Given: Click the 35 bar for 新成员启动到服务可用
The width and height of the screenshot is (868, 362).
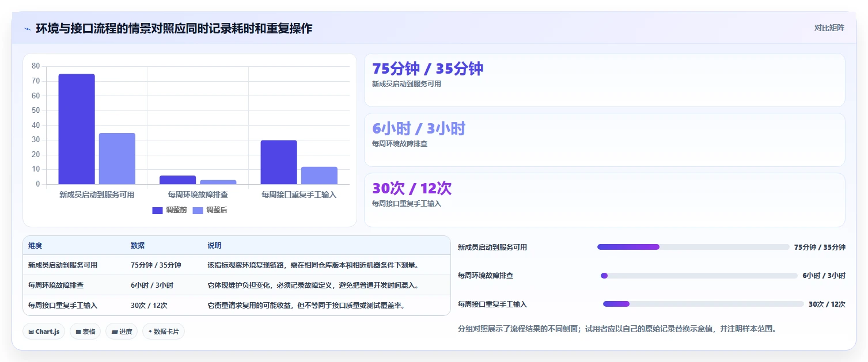Looking at the screenshot, I should (117, 159).
